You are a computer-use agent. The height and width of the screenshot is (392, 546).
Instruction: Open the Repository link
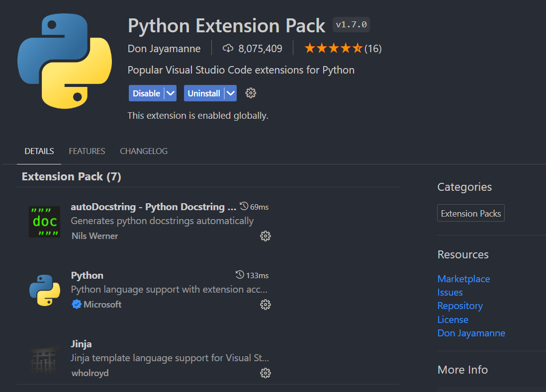[460, 306]
